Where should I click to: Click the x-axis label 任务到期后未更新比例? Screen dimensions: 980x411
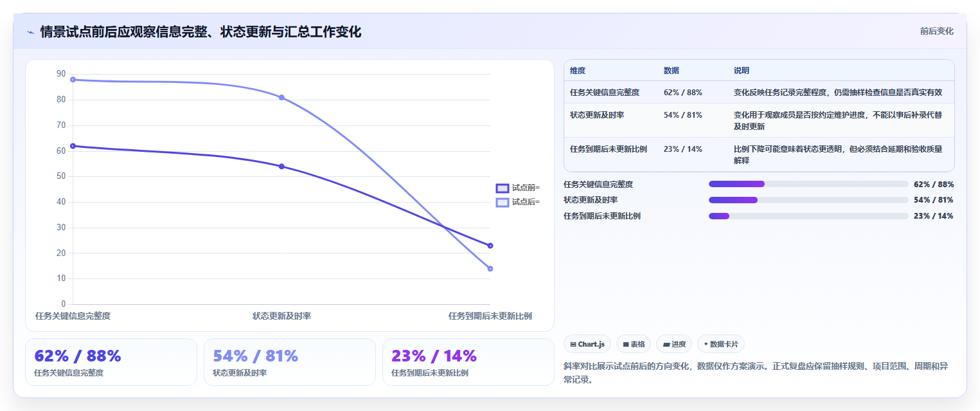[490, 316]
